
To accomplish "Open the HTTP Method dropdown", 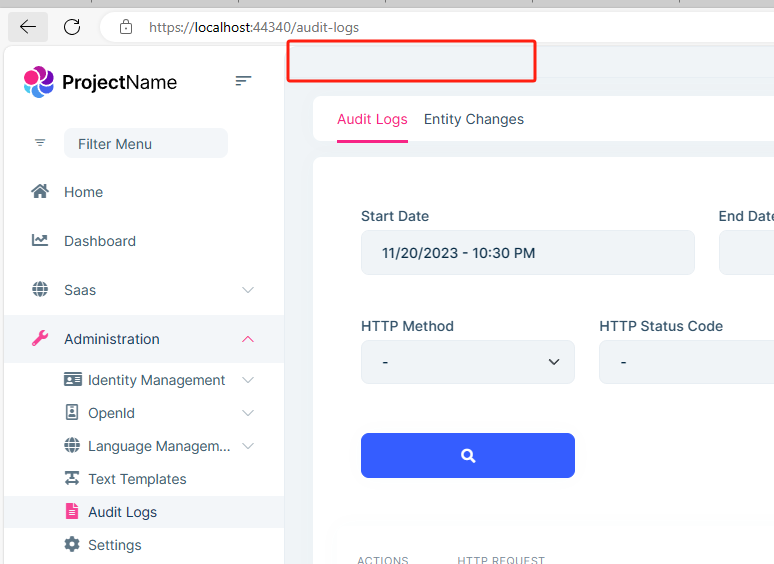I will [x=467, y=362].
